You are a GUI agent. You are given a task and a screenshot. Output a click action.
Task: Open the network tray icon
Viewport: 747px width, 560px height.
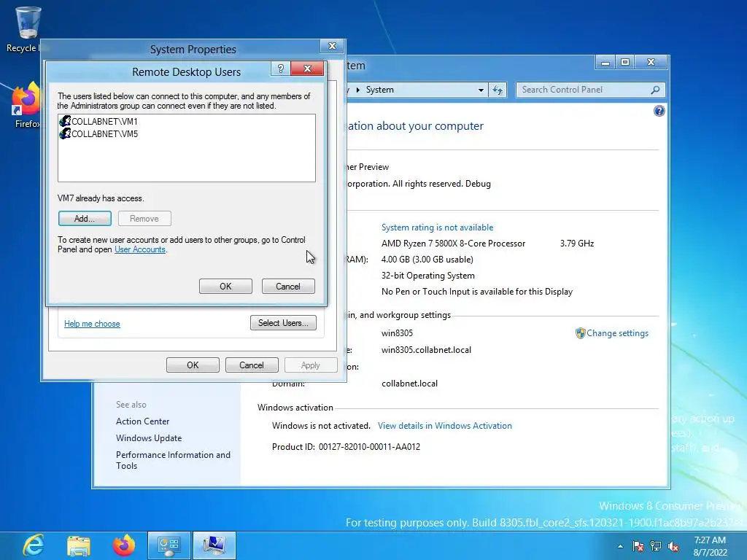click(656, 546)
